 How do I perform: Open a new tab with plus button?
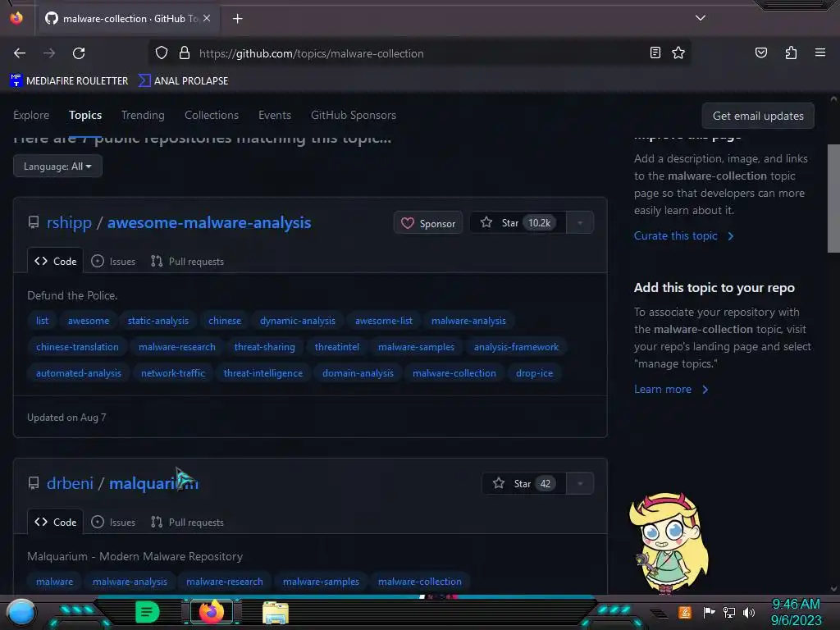237,19
